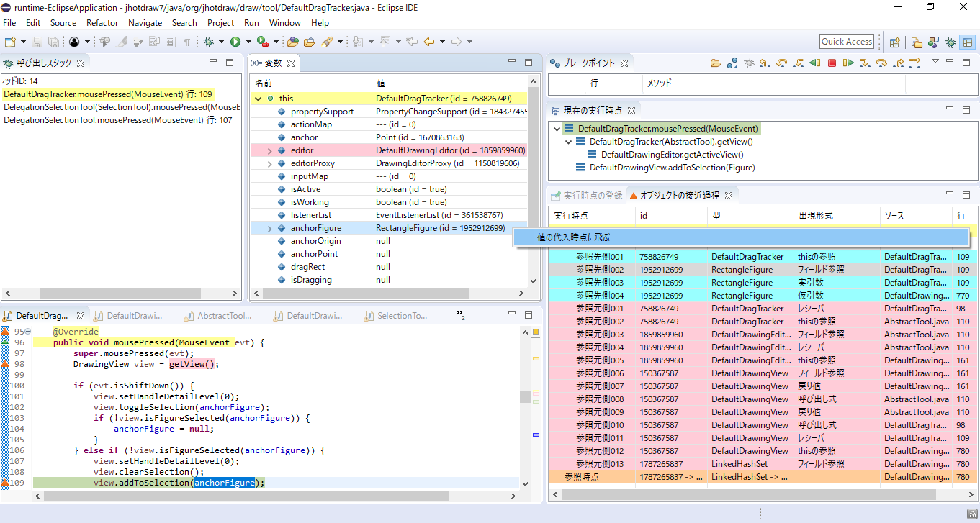Select the listenerList variable row
Viewport: 980px width, 523px height.
[x=389, y=215]
